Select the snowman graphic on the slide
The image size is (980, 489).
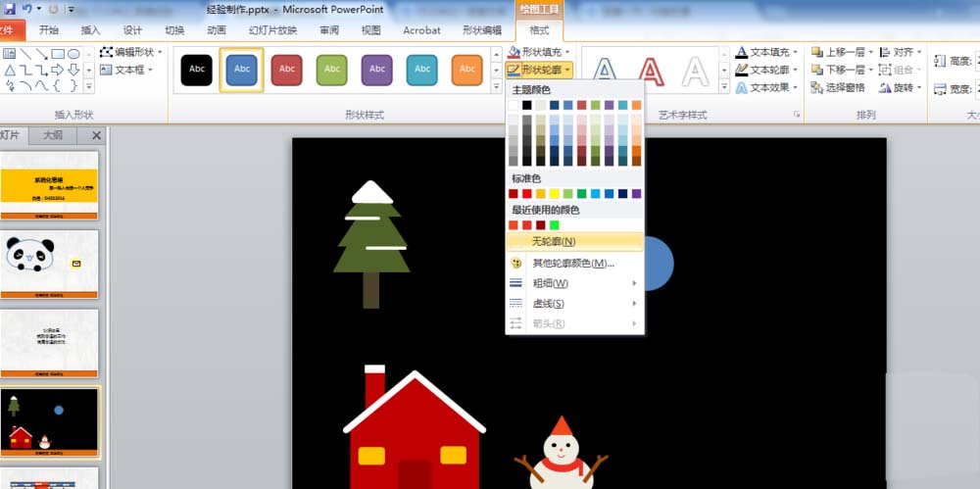(562, 453)
